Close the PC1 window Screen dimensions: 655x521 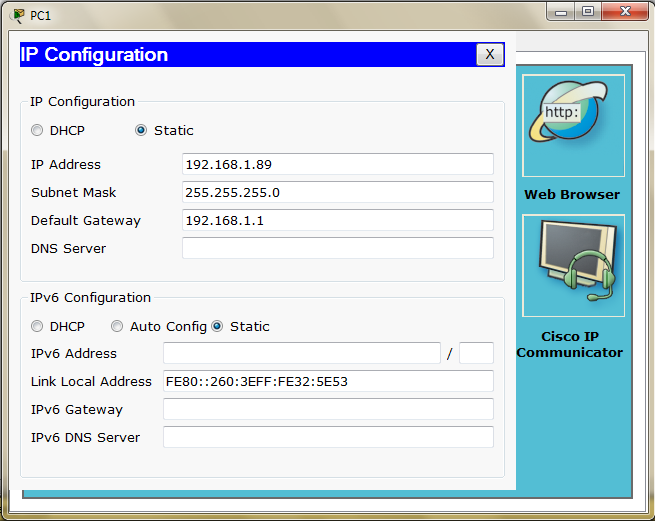625,12
